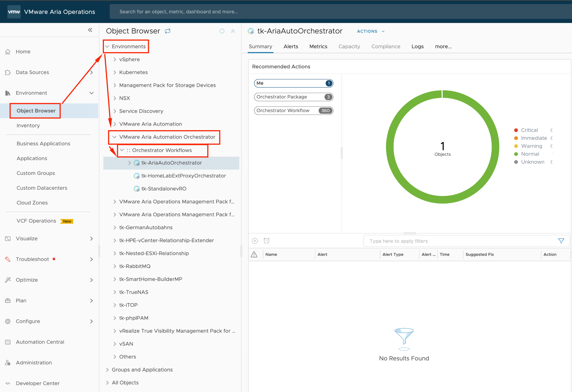Click the tk-HomeLabExtProxyOrchestrator object icon

point(137,176)
